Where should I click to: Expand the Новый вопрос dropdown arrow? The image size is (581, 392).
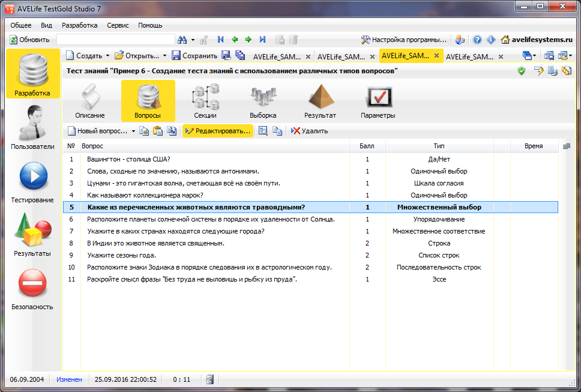133,131
